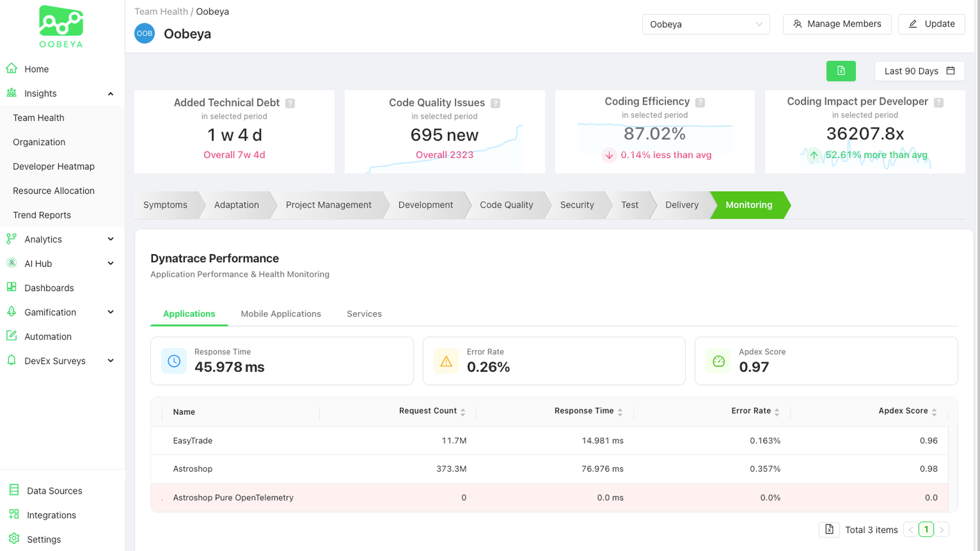Click the Update button
This screenshot has width=980, height=551.
pyautogui.click(x=932, y=24)
